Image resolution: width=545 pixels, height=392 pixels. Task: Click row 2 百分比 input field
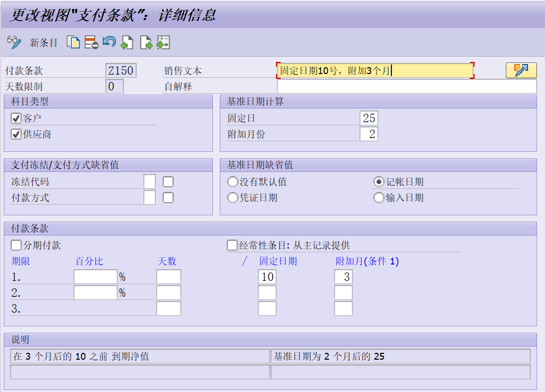95,293
